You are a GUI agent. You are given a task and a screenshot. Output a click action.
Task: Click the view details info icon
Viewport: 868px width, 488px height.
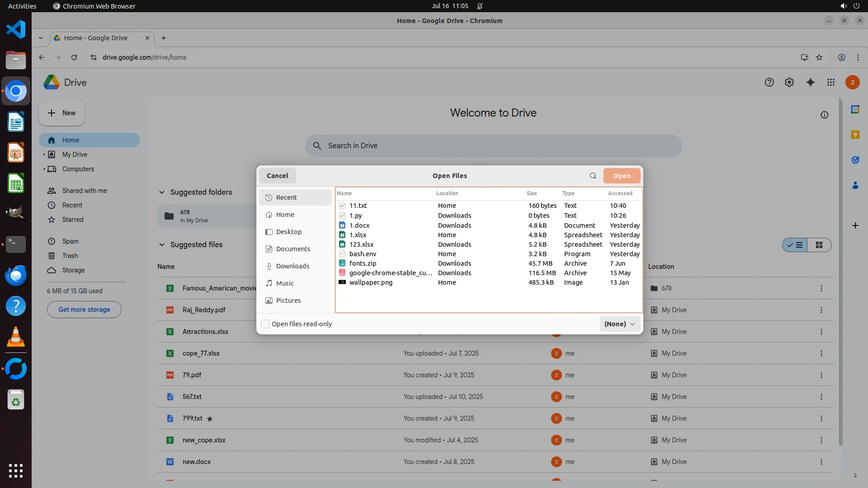pyautogui.click(x=824, y=115)
